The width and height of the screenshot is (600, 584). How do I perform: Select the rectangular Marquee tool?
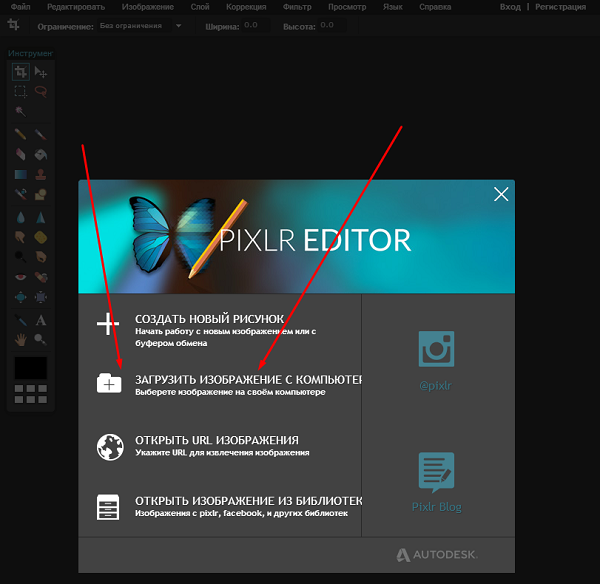point(21,92)
